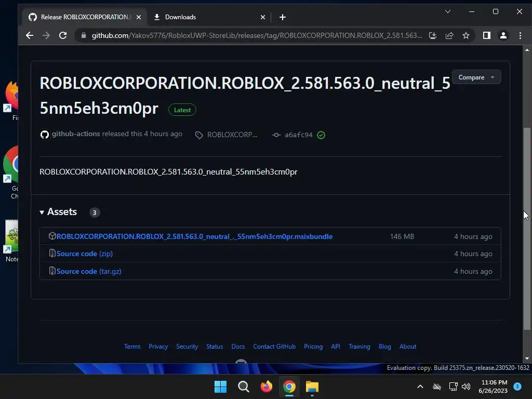Click the vertical scrollbar thumb
Viewport: 532px width, 399px height.
527,228
